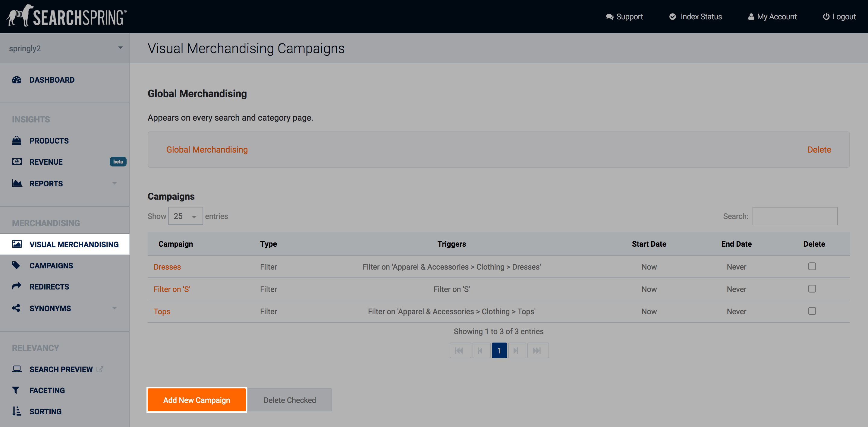The height and width of the screenshot is (427, 868).
Task: Click the Add New Campaign button
Action: [197, 400]
